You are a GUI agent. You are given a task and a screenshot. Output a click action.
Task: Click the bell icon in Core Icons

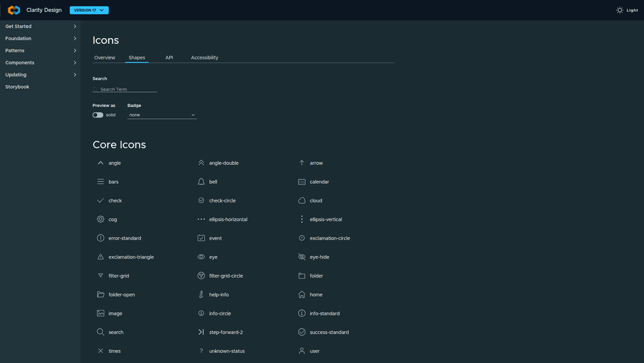(201, 181)
